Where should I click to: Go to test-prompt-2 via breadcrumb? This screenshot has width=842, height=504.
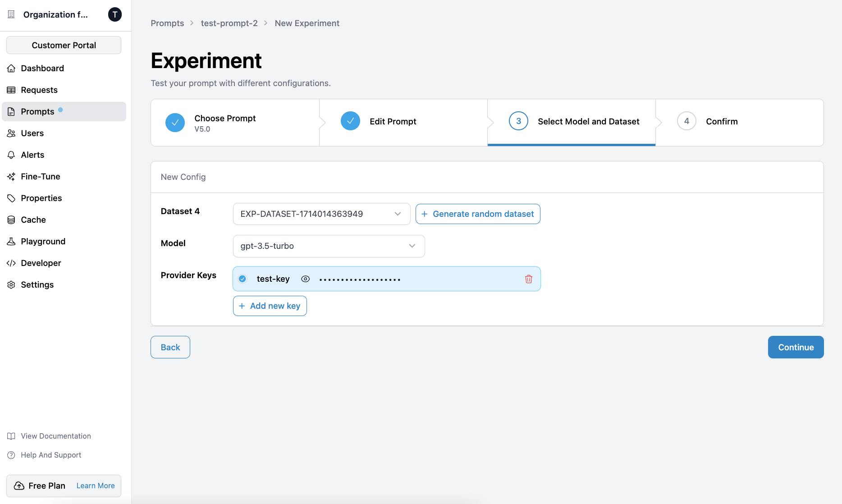tap(229, 23)
